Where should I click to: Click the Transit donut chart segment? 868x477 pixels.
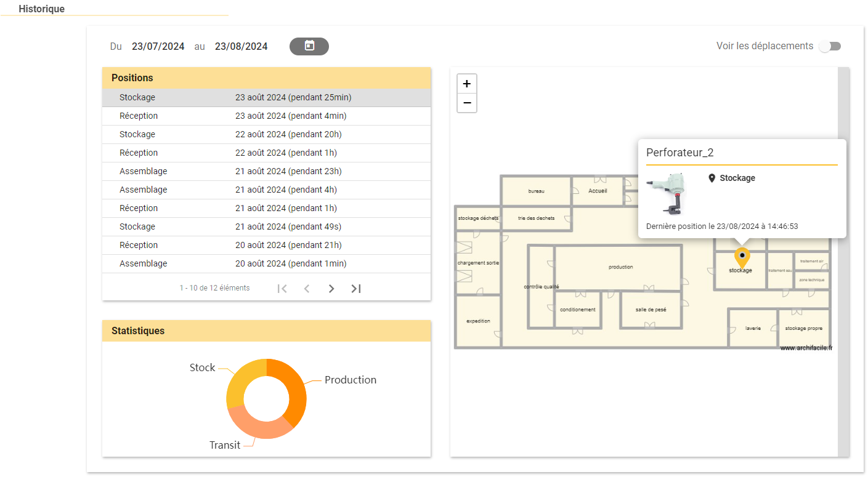coord(258,424)
